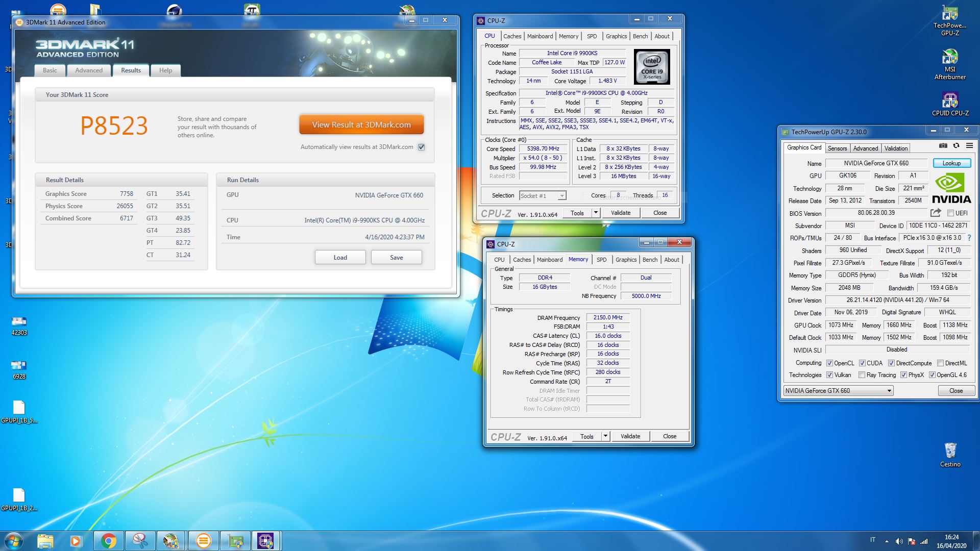Click Load button in Run Details
The image size is (980, 551).
[340, 258]
